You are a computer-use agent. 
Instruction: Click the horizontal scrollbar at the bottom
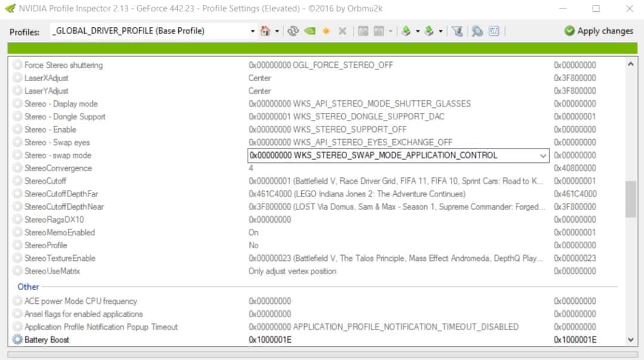pyautogui.click(x=322, y=354)
